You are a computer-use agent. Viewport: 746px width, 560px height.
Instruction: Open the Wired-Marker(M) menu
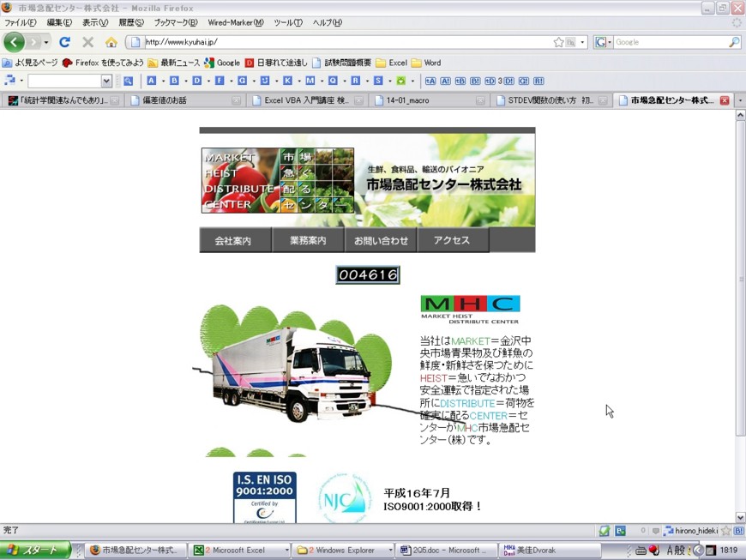(236, 22)
